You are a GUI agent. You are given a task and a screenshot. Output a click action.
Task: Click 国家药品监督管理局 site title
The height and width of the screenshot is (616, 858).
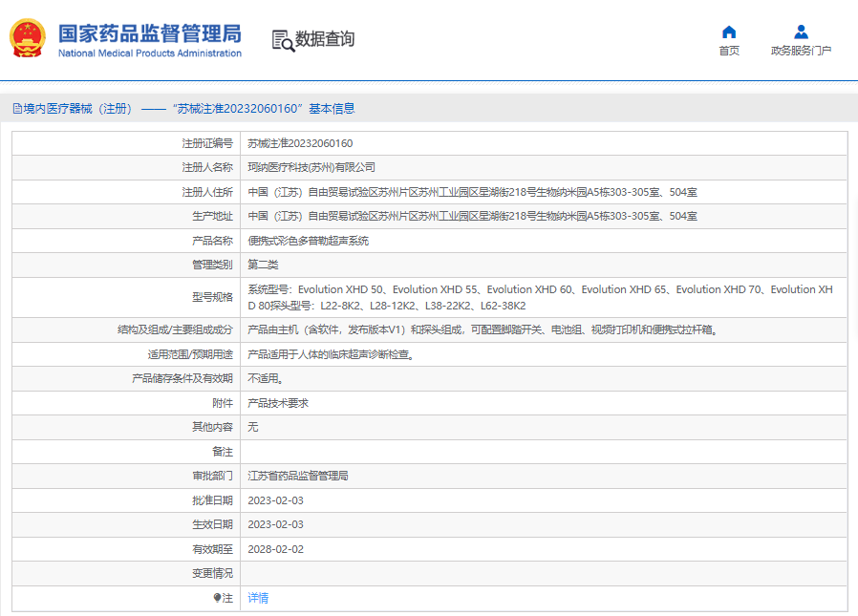coord(150,33)
